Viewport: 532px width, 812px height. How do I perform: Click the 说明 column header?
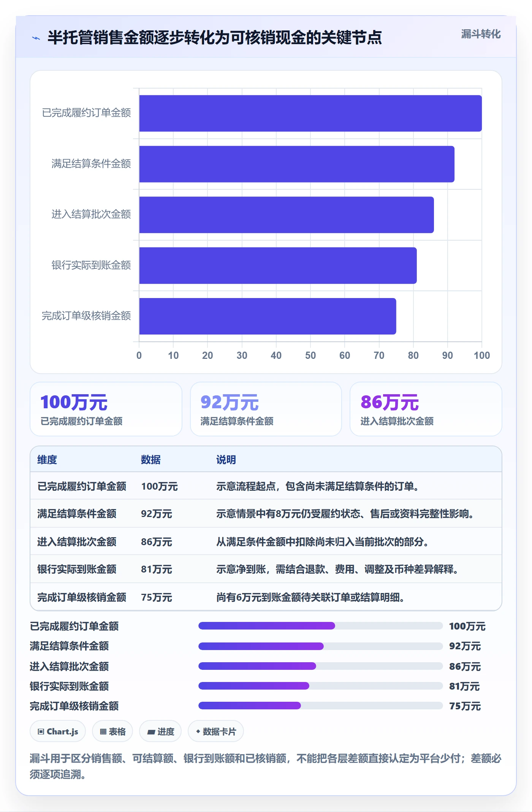tap(226, 460)
